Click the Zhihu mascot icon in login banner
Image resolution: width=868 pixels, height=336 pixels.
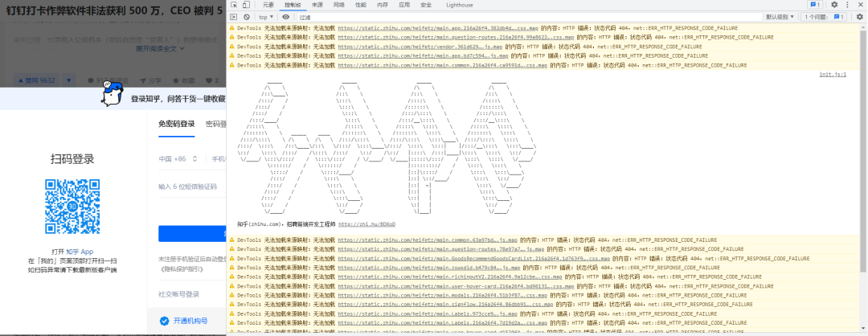point(111,93)
